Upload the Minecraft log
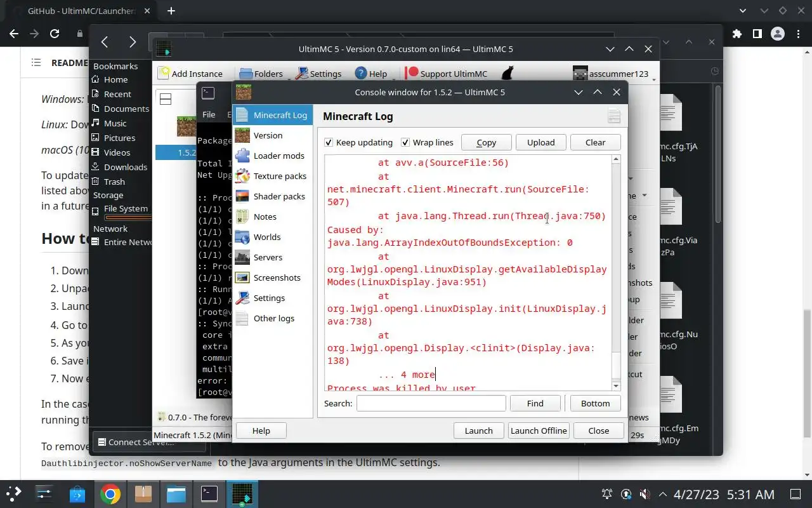The height and width of the screenshot is (508, 812). (541, 142)
